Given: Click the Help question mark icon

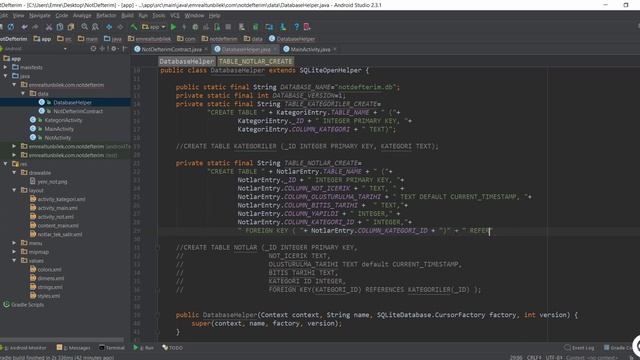Looking at the screenshot, I should tap(296, 27).
